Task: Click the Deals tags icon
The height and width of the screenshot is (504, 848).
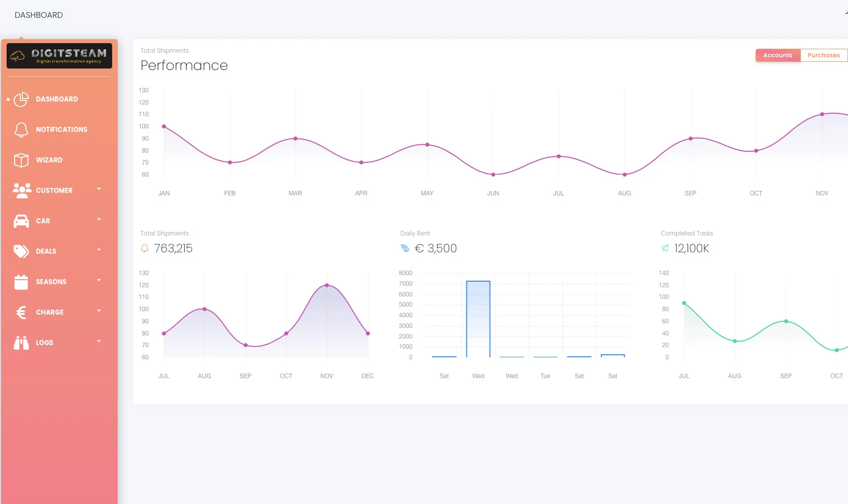Action: (x=21, y=251)
